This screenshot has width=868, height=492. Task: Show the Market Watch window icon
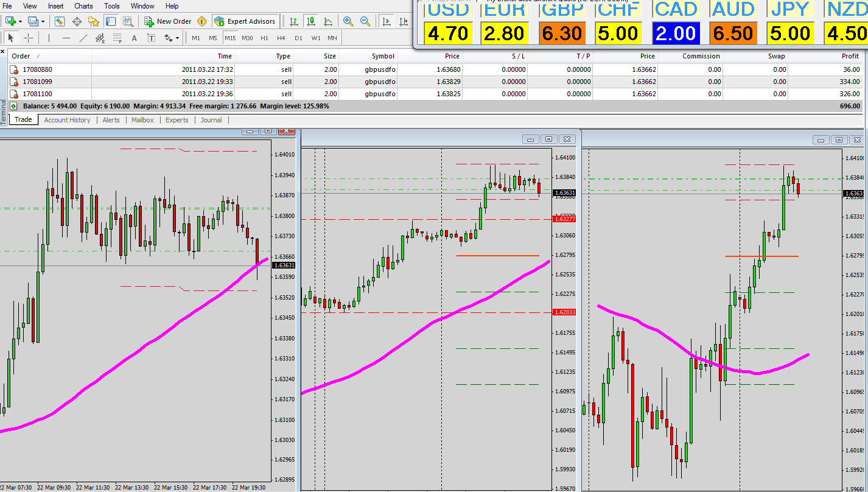(x=60, y=21)
